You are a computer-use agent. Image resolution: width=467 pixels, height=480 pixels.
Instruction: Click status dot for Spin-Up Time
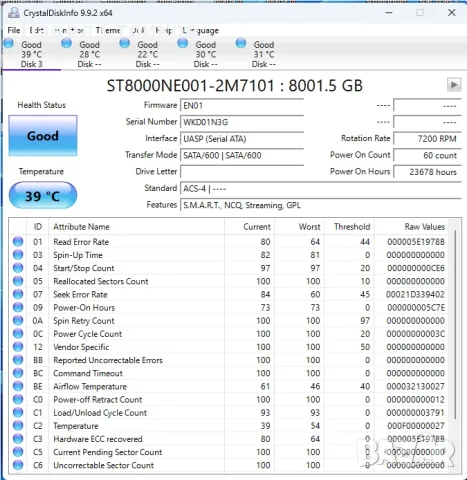tap(18, 255)
